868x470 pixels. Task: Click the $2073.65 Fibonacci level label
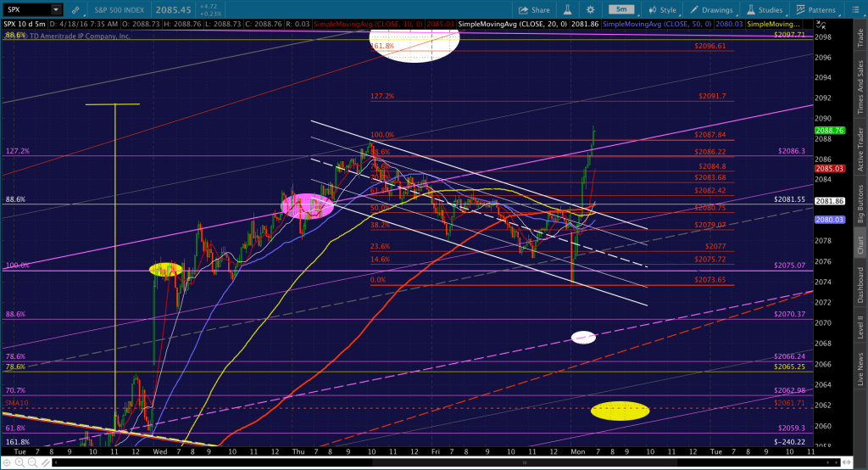710,280
